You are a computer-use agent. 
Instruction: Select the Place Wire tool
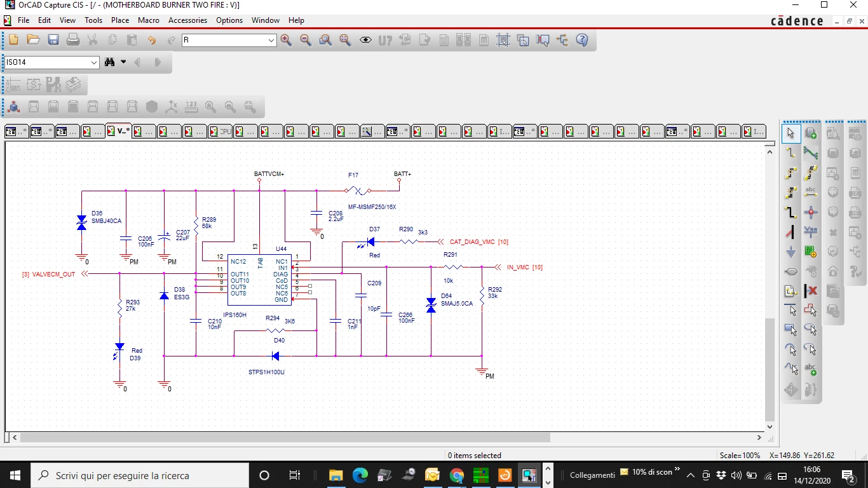click(791, 153)
